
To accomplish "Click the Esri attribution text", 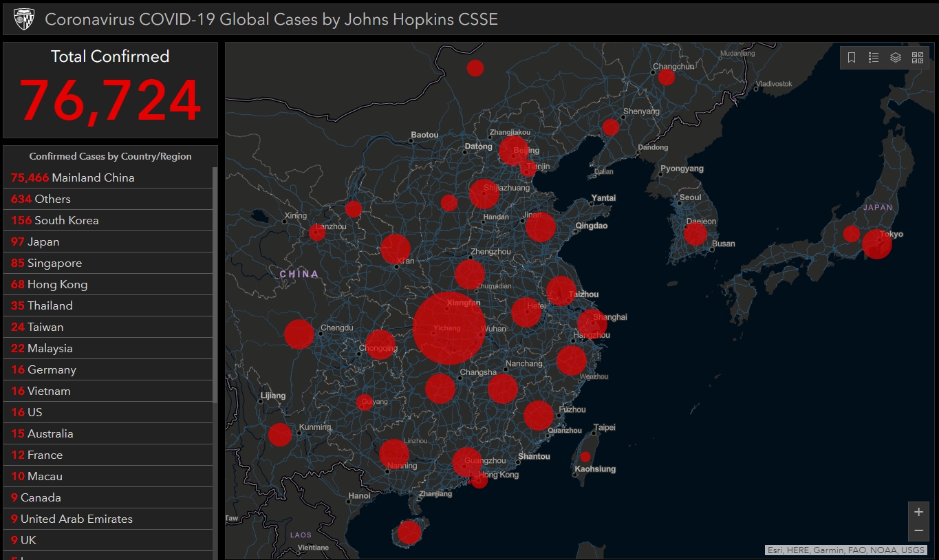I will click(x=845, y=550).
